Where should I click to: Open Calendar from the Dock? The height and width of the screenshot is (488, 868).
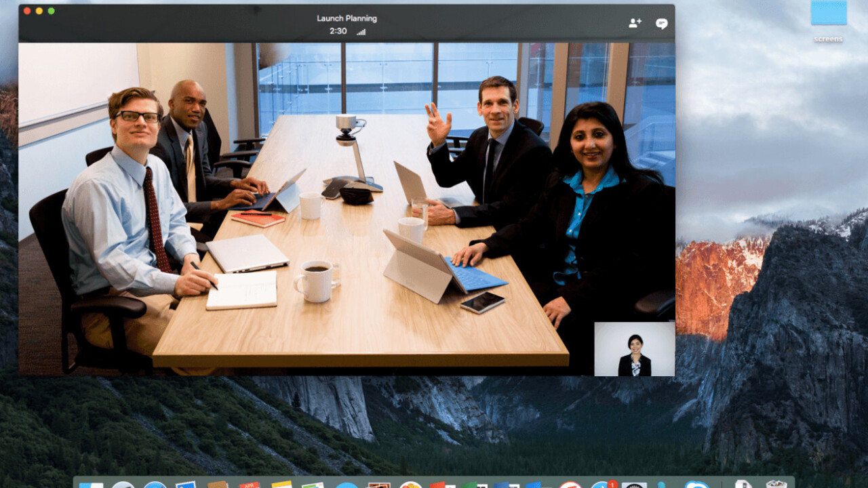tap(250, 485)
